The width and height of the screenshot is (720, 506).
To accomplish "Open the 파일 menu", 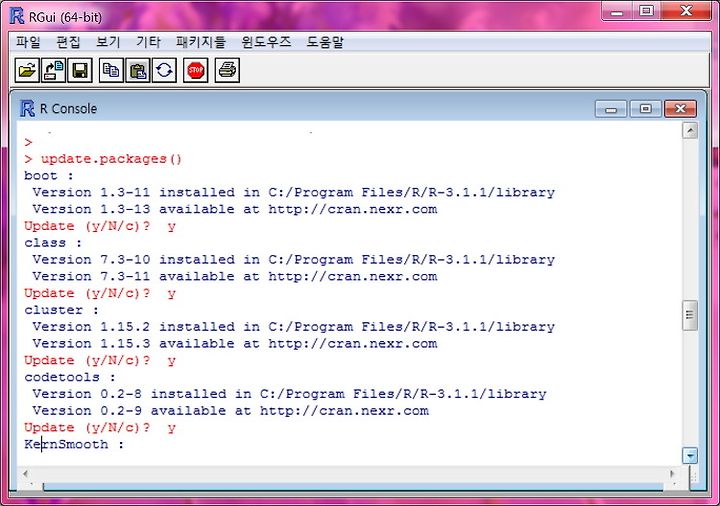I will point(28,42).
